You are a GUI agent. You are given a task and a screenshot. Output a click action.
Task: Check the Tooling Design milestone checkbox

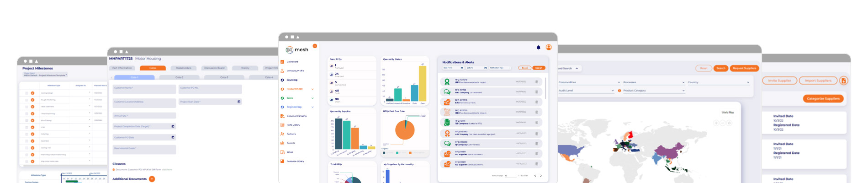(x=32, y=93)
